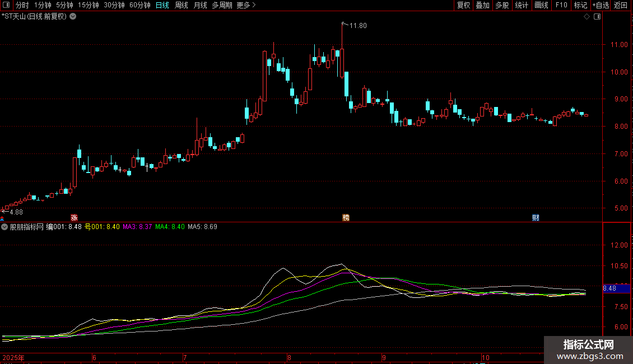Click the 涨 event marker icon
The width and height of the screenshot is (633, 364).
[x=74, y=217]
